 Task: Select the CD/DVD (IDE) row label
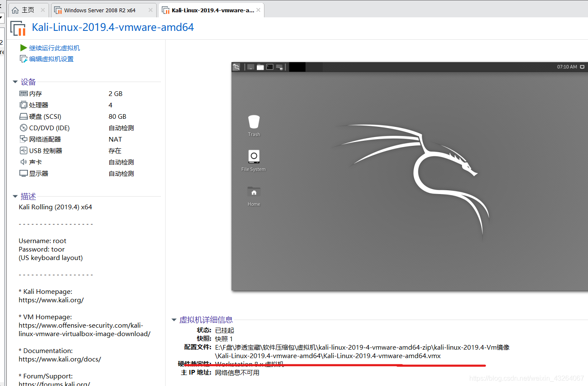click(x=49, y=128)
